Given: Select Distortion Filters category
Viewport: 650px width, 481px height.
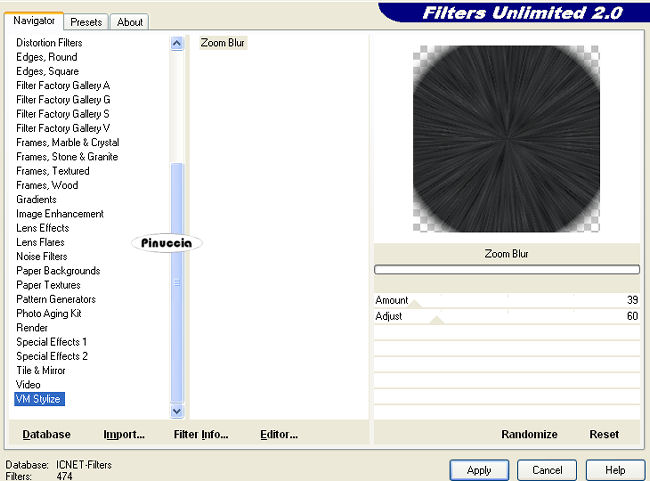Looking at the screenshot, I should [x=49, y=43].
